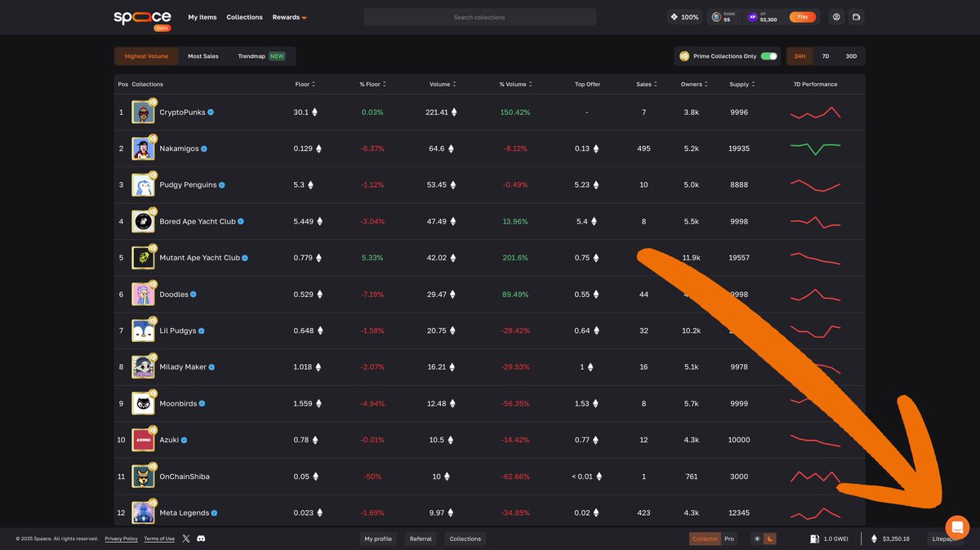Open the Mutant Ape Yacht Club avatar
The image size is (980, 550).
[x=143, y=258]
